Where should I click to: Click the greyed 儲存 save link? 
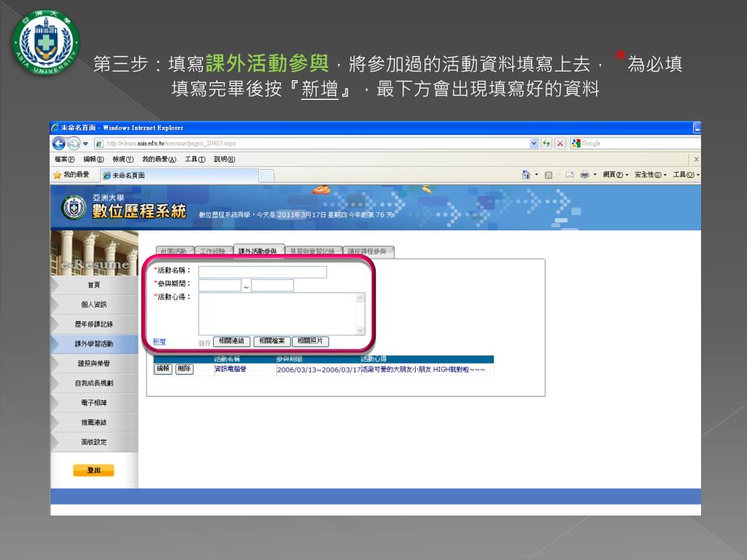pyautogui.click(x=204, y=343)
